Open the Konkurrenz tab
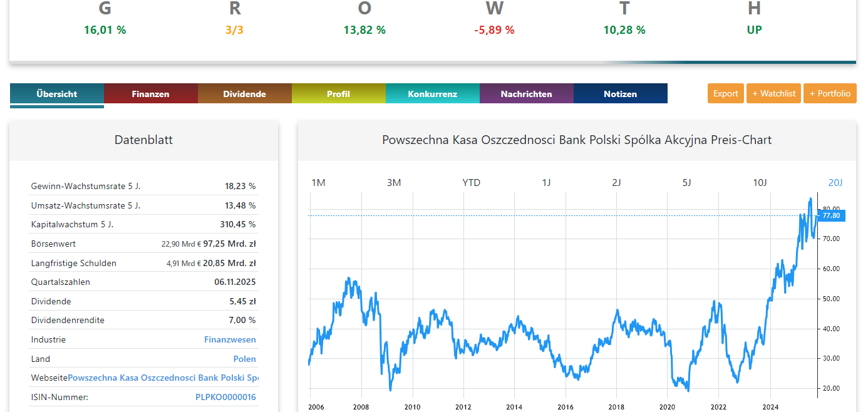Screen dimensions: 868x412 coord(432,93)
